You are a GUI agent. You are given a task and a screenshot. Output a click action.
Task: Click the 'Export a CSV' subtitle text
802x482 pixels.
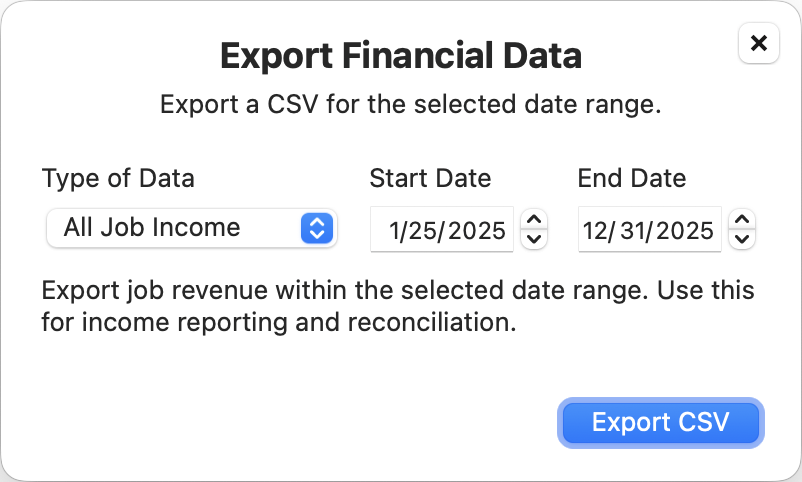(410, 105)
